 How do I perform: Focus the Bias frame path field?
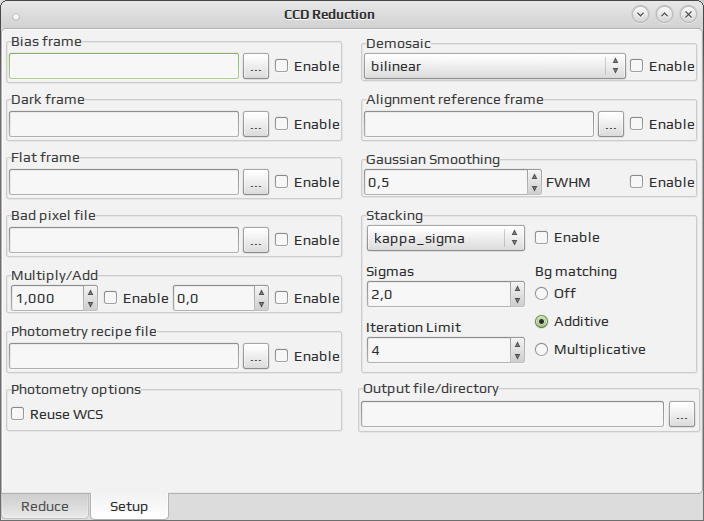pos(124,66)
